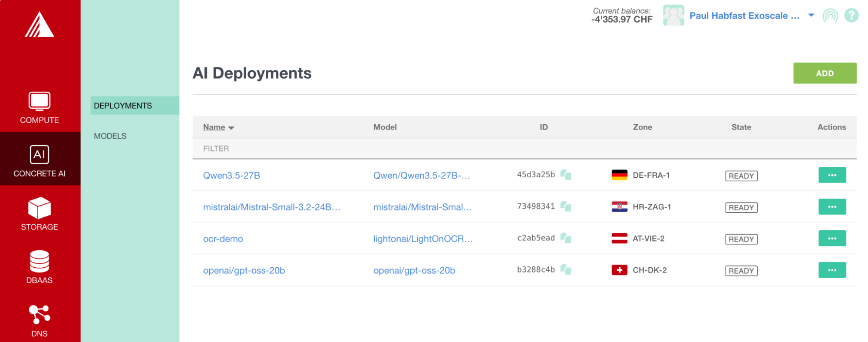Open the DNS section
Image resolution: width=868 pixels, height=342 pixels.
coord(40,321)
